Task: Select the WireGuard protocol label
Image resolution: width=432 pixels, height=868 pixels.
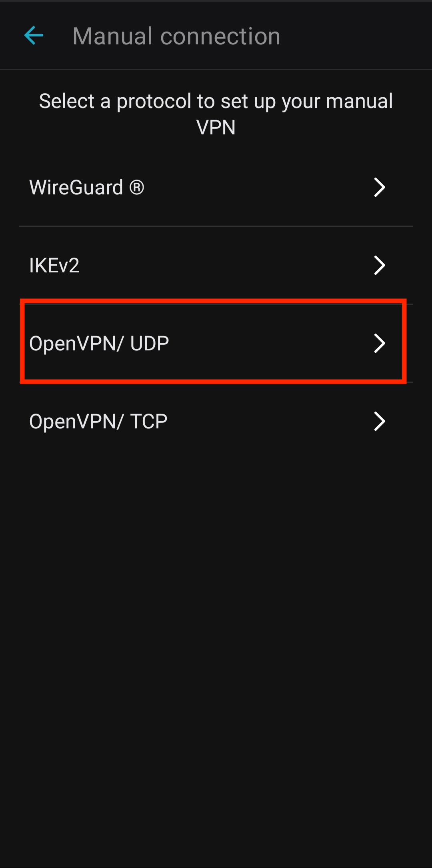Action: click(x=76, y=187)
